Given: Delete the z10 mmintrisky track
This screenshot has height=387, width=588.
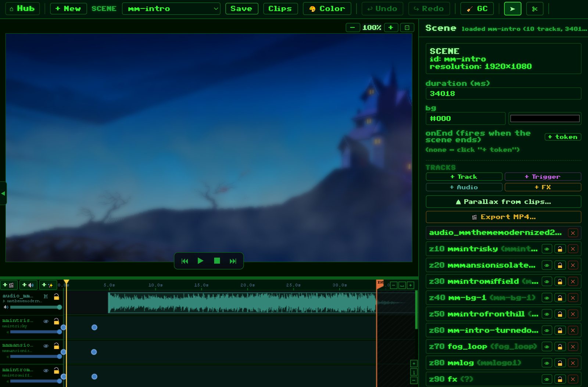Looking at the screenshot, I should click(x=573, y=249).
